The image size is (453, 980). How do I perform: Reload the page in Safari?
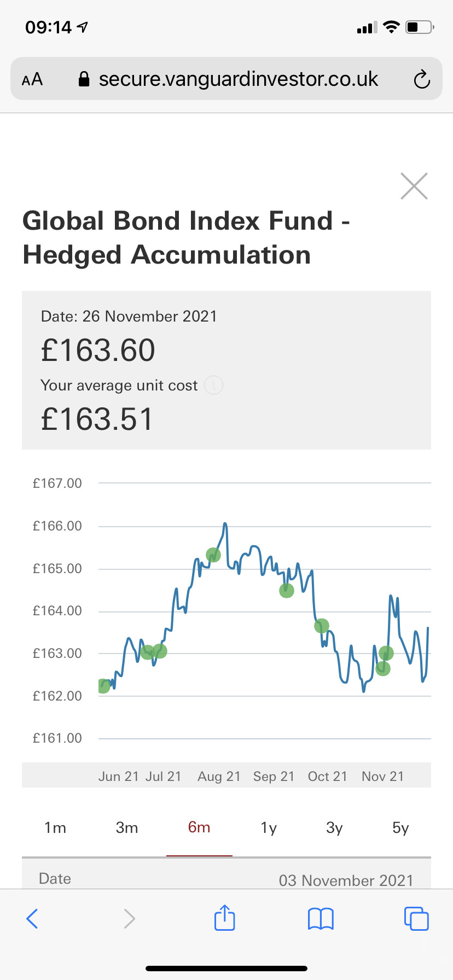click(x=421, y=79)
